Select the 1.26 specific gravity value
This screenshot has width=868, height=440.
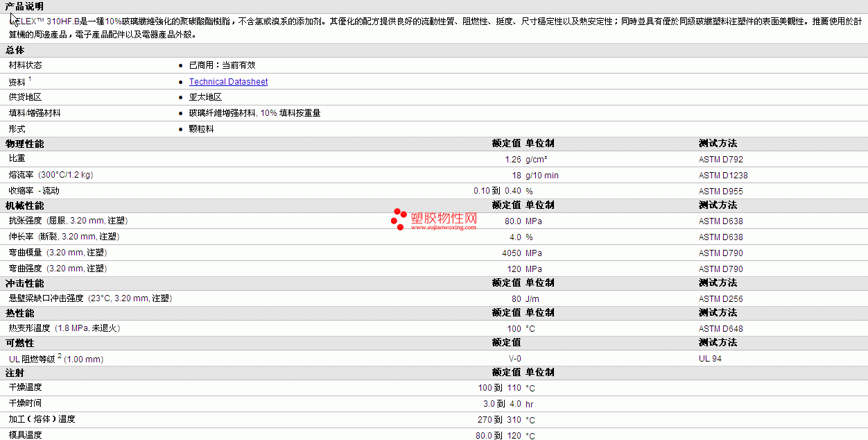pos(513,160)
